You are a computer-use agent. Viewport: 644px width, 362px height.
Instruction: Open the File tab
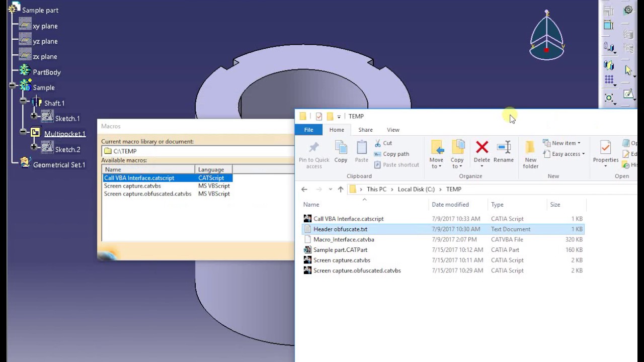308,130
